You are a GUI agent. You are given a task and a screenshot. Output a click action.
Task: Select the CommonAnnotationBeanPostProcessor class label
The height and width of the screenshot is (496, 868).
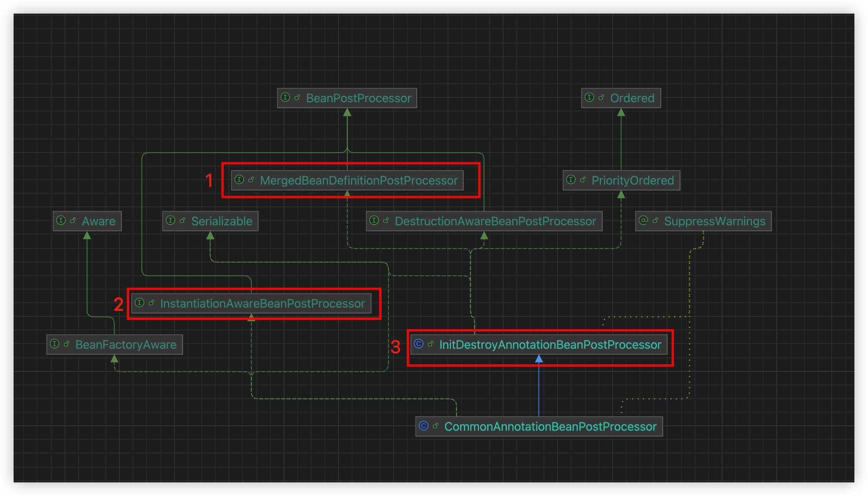click(550, 427)
